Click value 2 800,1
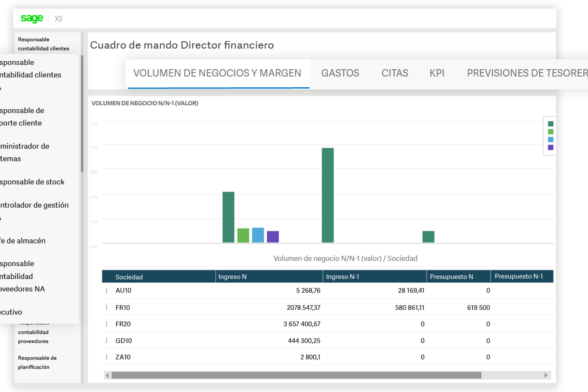 point(310,357)
